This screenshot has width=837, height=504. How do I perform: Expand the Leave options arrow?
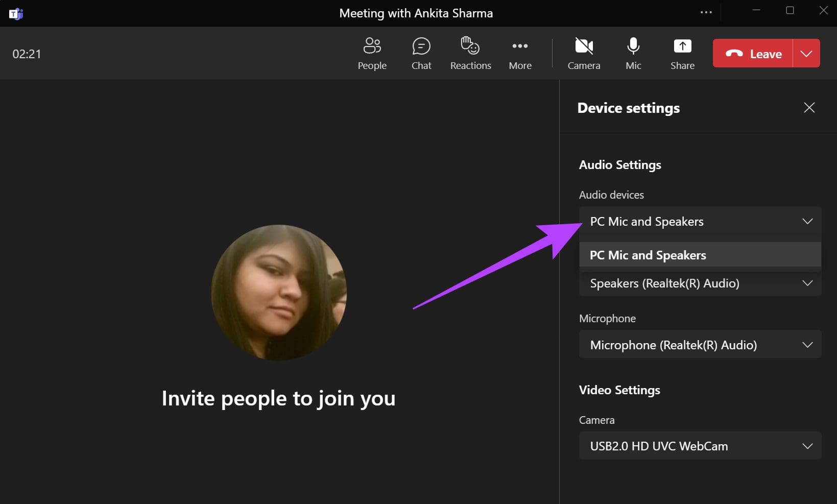(806, 53)
